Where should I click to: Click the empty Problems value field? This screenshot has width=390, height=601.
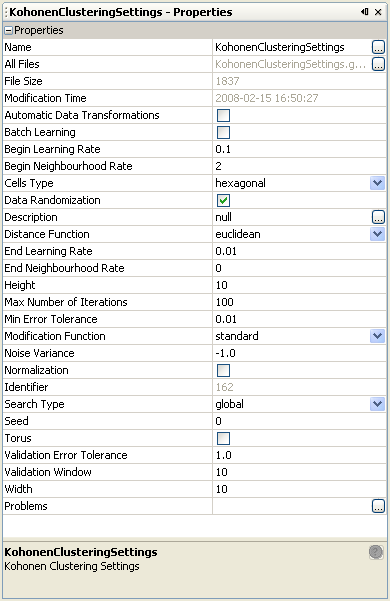coord(292,506)
